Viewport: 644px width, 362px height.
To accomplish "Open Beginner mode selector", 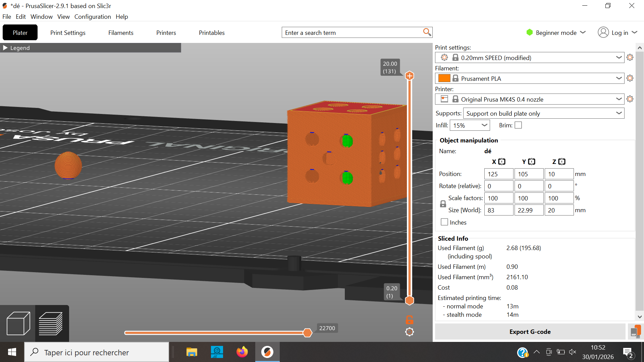I will pyautogui.click(x=556, y=33).
